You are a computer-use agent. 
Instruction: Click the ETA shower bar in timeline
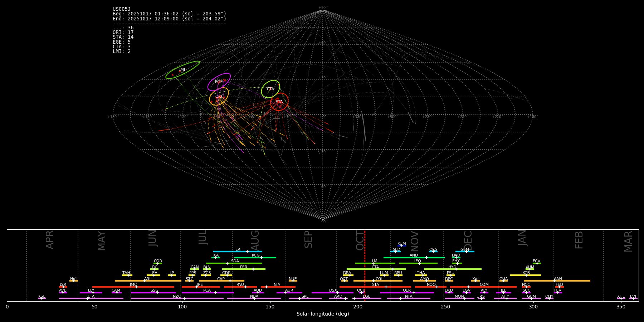pyautogui.click(x=91, y=298)
